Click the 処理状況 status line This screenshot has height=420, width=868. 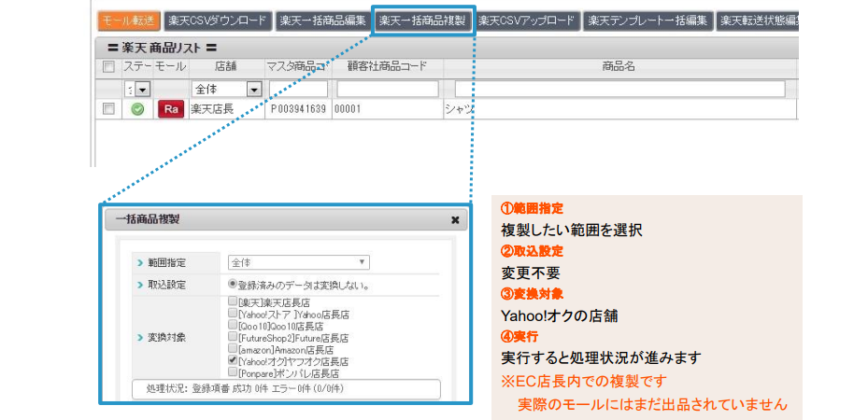point(286,388)
